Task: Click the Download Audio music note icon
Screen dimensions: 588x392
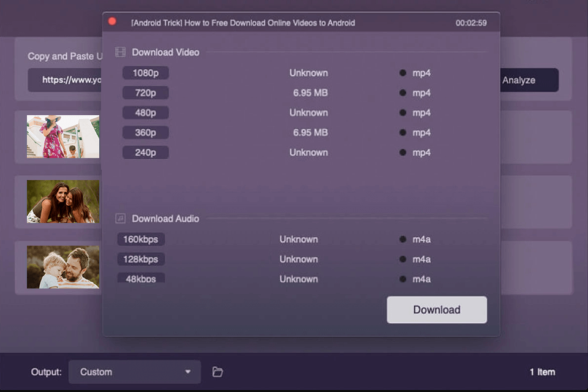Action: 120,219
